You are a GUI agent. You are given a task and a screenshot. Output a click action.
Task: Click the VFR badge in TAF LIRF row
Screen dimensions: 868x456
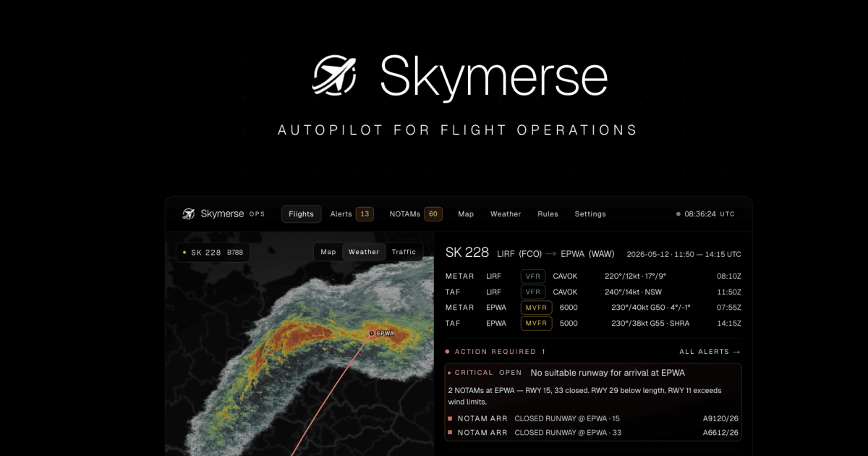pyautogui.click(x=533, y=292)
